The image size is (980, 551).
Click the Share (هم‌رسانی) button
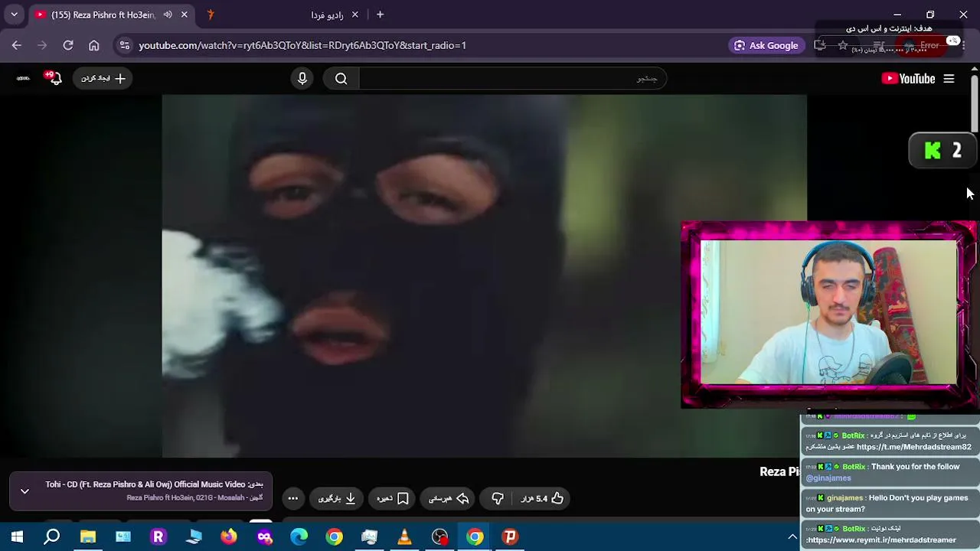[x=448, y=498]
